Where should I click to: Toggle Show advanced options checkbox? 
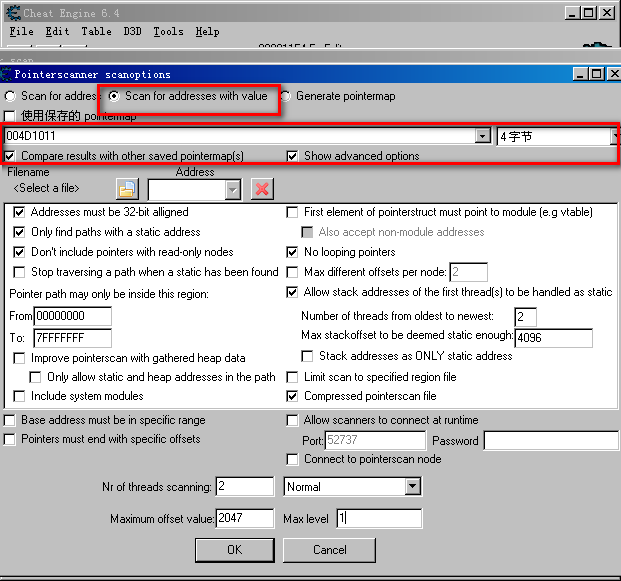292,156
